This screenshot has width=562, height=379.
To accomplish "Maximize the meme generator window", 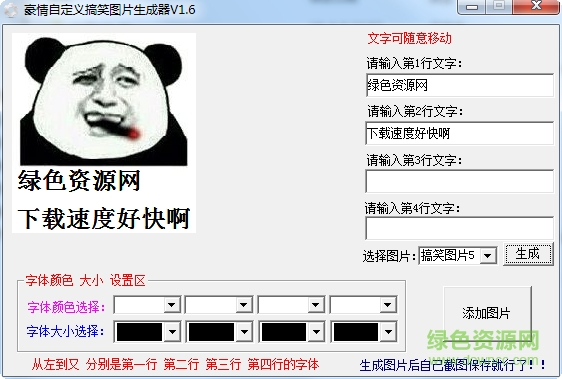I will [x=499, y=6].
